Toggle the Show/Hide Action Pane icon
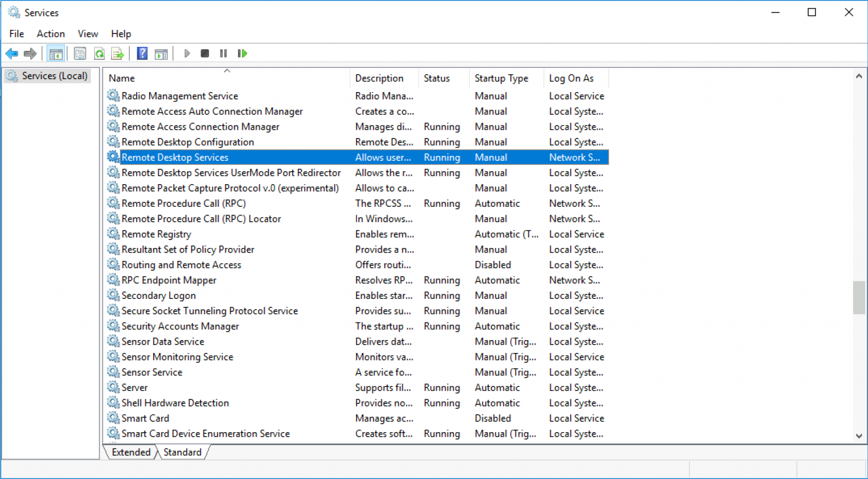Image resolution: width=868 pixels, height=479 pixels. [x=161, y=54]
